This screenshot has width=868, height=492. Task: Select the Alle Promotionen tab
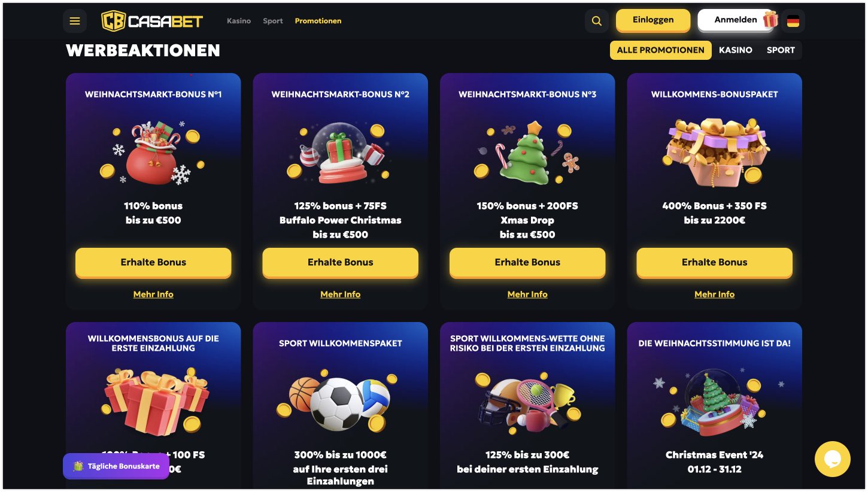661,50
